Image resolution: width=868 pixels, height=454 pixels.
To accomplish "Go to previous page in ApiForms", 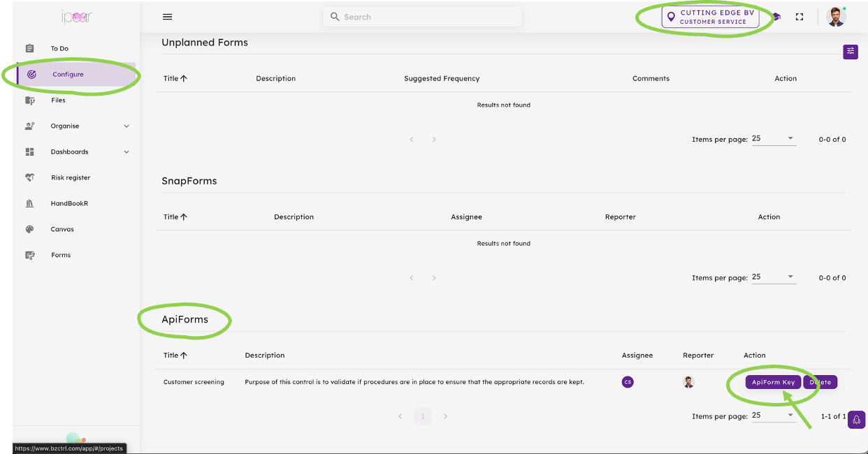I will (400, 416).
